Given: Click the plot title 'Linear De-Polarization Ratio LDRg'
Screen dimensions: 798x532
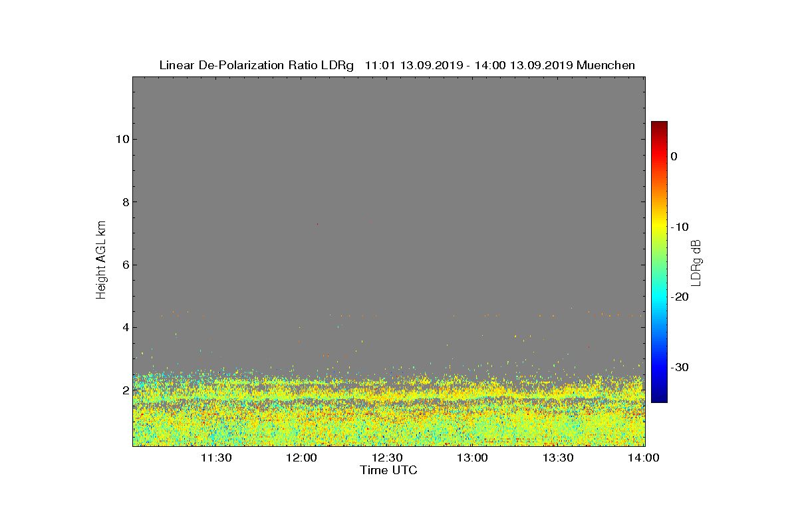Looking at the screenshot, I should click(x=257, y=65).
